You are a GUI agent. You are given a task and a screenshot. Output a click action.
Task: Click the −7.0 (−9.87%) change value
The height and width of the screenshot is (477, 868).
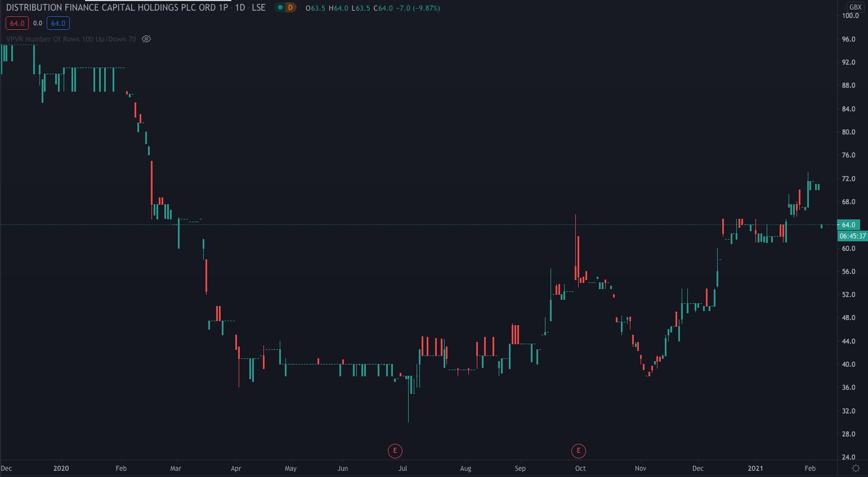click(418, 8)
